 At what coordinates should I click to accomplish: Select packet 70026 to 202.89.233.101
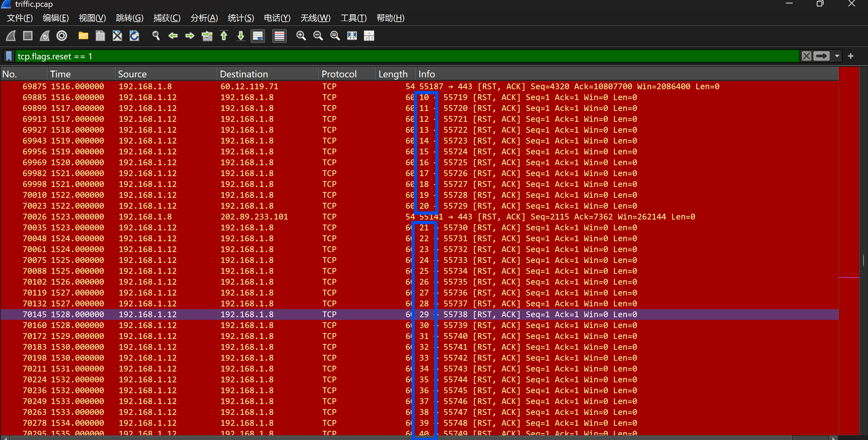[x=420, y=217]
